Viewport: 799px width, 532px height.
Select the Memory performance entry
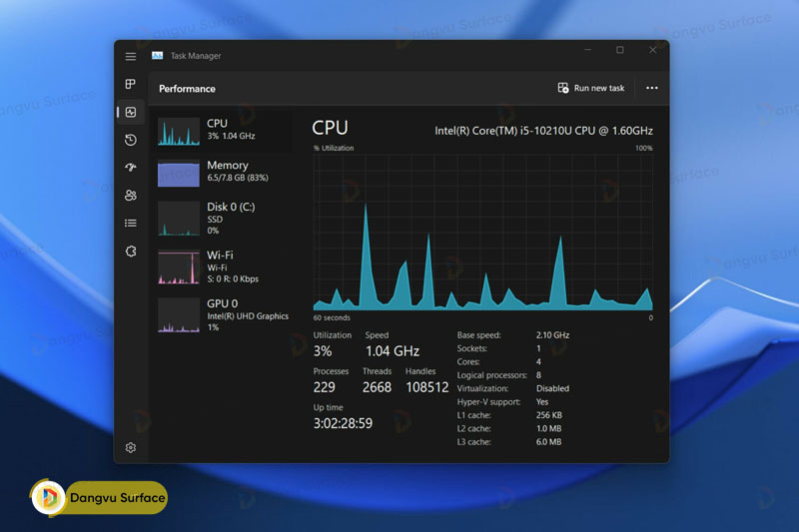tap(223, 173)
